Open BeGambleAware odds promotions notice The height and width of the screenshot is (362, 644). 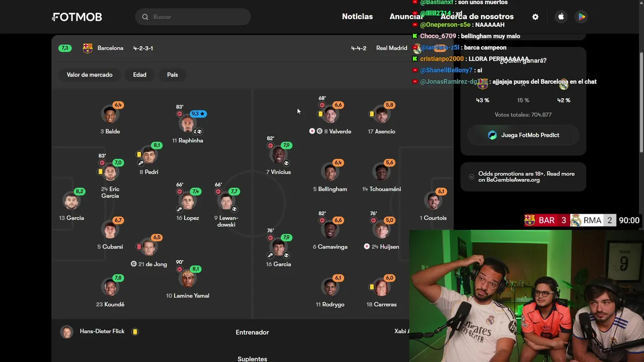[x=523, y=177]
